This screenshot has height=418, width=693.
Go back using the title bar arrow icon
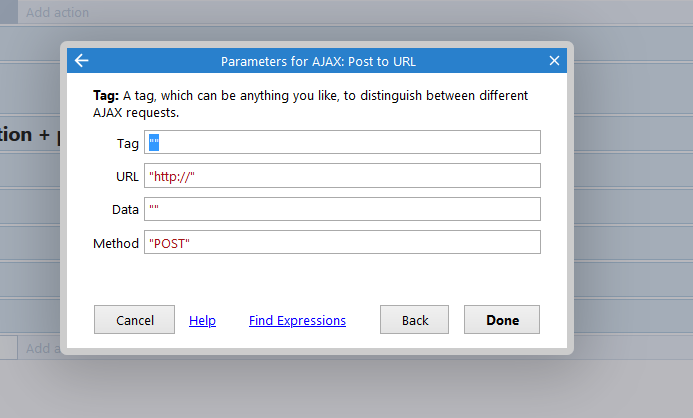pyautogui.click(x=81, y=61)
